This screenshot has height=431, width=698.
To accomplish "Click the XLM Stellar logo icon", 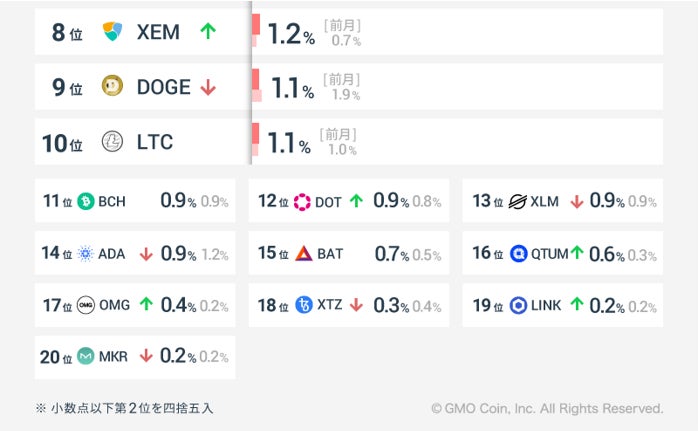I will point(517,201).
